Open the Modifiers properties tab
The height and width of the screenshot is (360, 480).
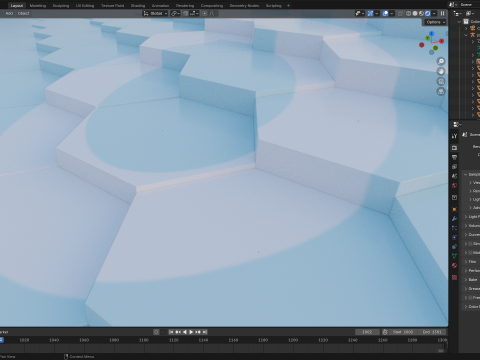pyautogui.click(x=454, y=219)
